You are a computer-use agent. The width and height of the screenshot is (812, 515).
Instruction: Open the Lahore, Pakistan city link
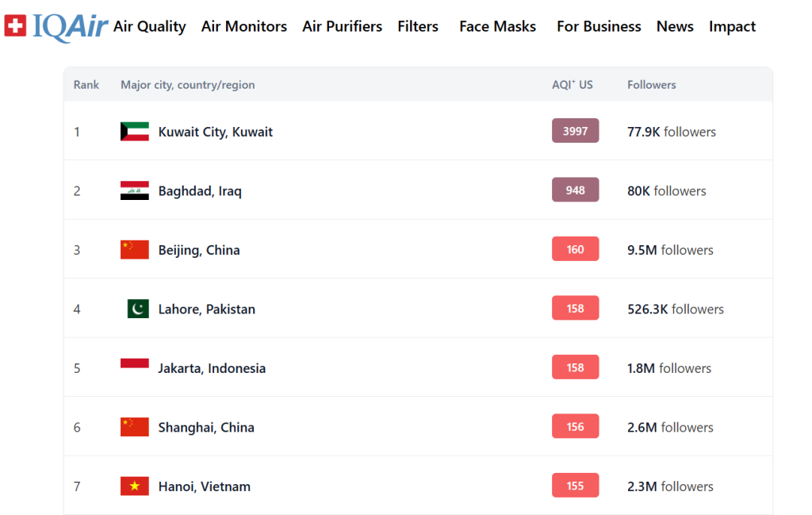pyautogui.click(x=206, y=309)
